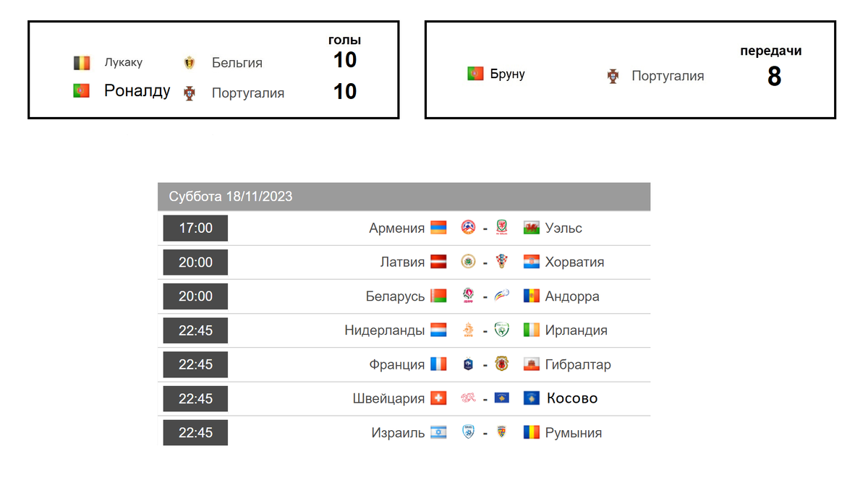Click the передачи assists count 8
The width and height of the screenshot is (868, 488).
point(774,76)
